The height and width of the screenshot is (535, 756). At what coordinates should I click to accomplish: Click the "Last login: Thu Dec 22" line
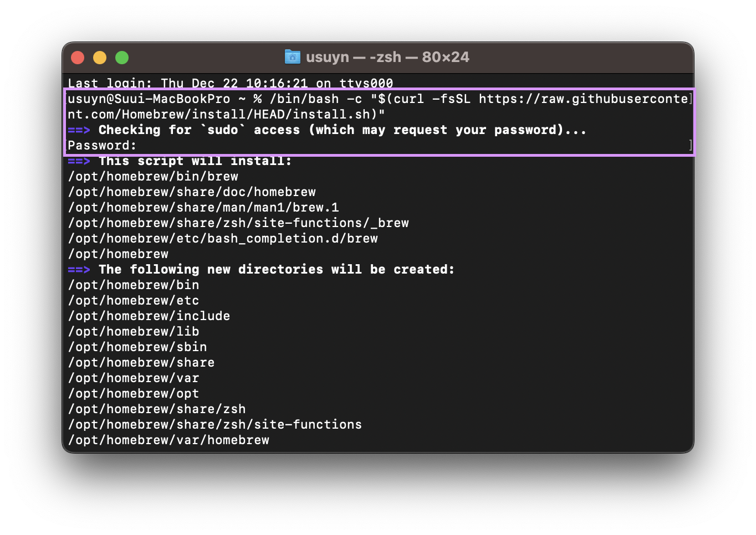tap(231, 84)
